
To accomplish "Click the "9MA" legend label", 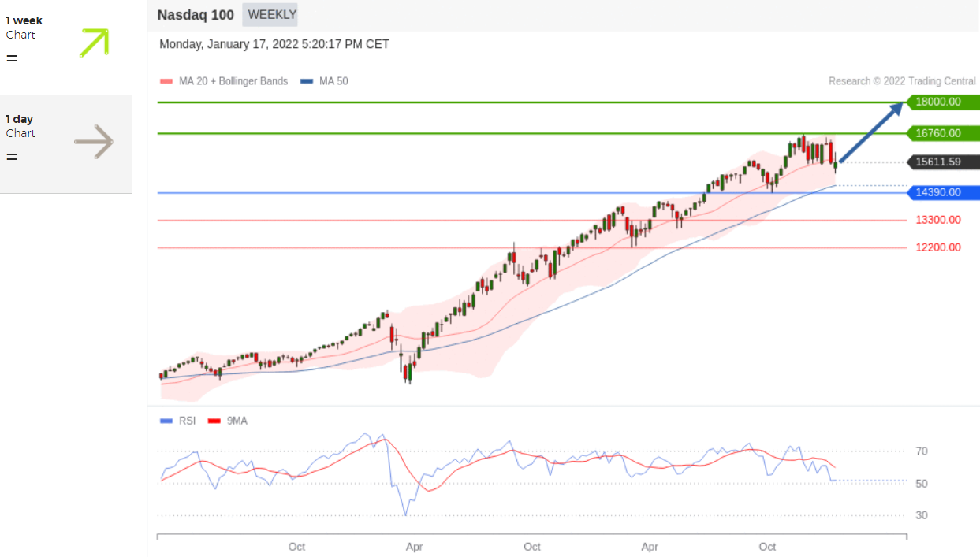I will (237, 421).
